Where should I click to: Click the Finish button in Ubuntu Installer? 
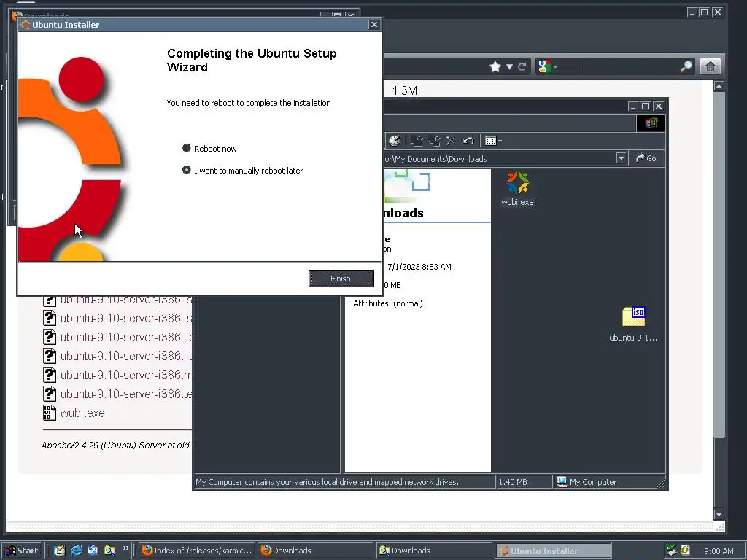tap(341, 279)
